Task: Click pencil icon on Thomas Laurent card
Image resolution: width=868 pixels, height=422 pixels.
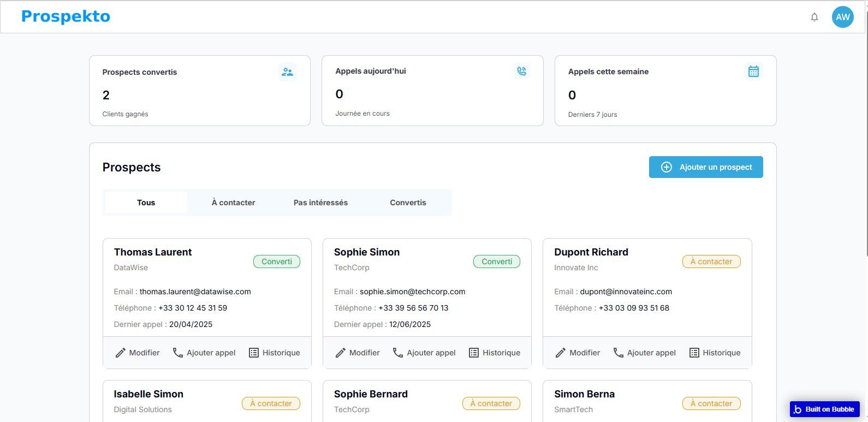Action: click(121, 353)
